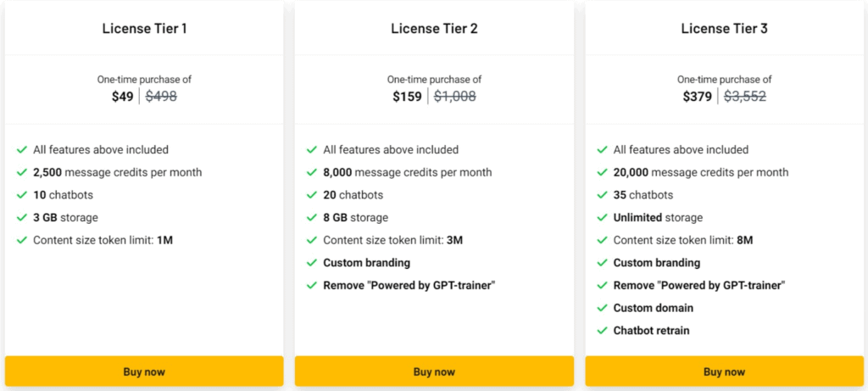Click checkmark beside Tier 2 Custom branding

[312, 263]
